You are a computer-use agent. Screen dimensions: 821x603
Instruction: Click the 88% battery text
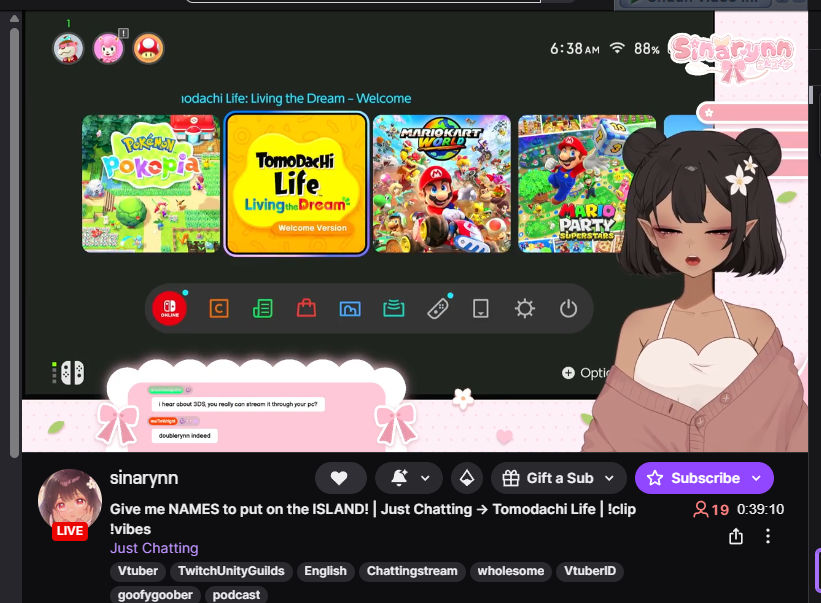(x=647, y=49)
